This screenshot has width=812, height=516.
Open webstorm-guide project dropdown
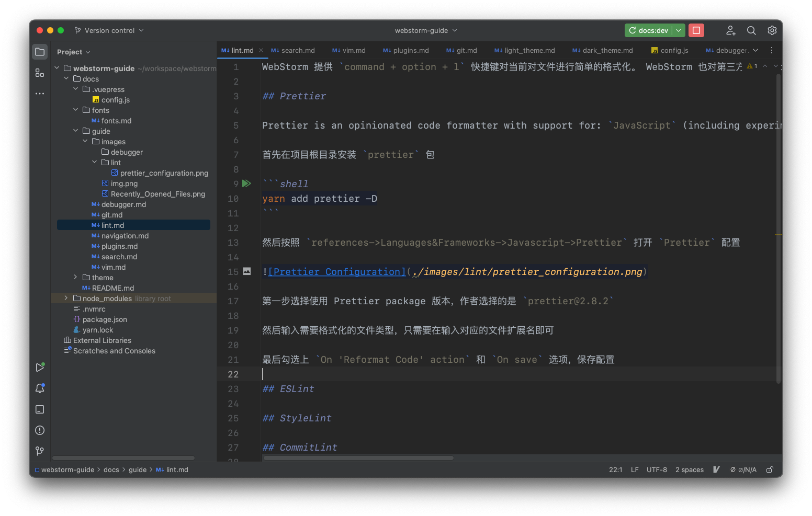[x=426, y=30]
